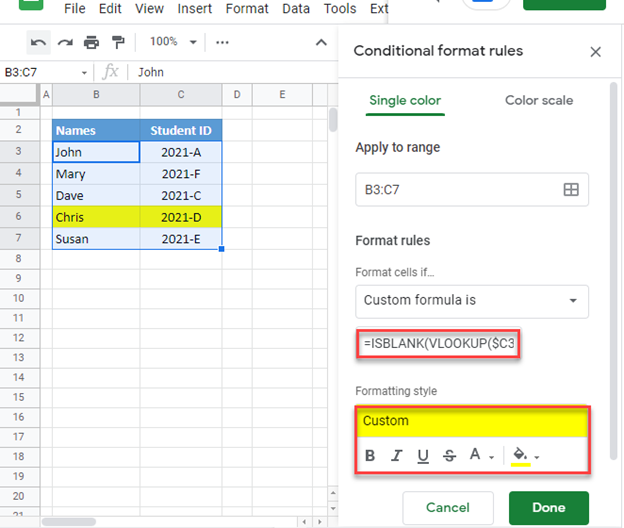
Task: Open the Format menu
Action: pyautogui.click(x=247, y=8)
